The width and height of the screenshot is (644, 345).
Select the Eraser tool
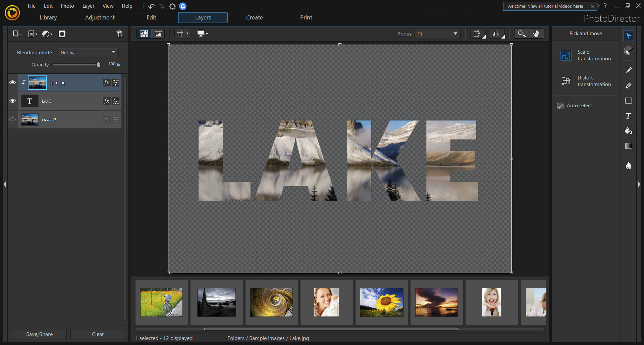(629, 85)
